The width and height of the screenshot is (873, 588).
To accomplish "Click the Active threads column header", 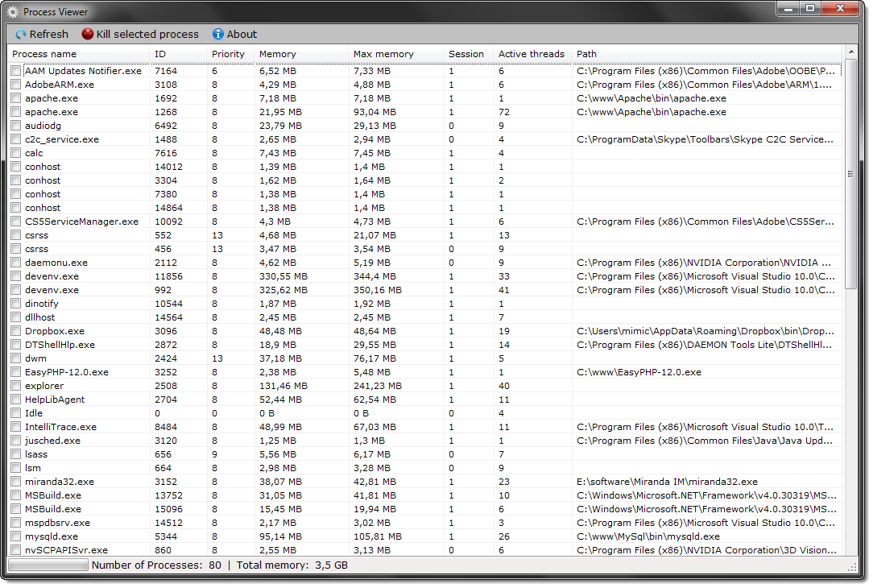I will (531, 54).
